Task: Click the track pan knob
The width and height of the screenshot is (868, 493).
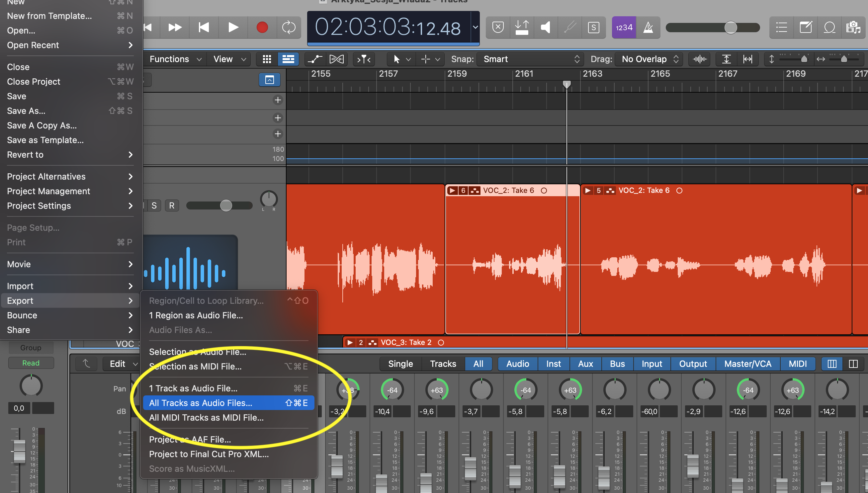Action: click(269, 199)
